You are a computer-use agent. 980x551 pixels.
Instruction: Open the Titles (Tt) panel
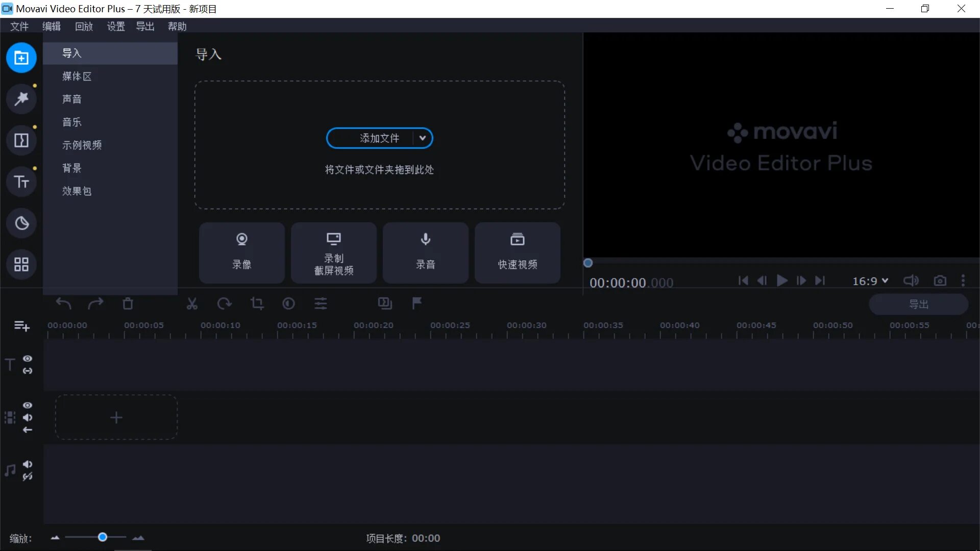pos(21,182)
